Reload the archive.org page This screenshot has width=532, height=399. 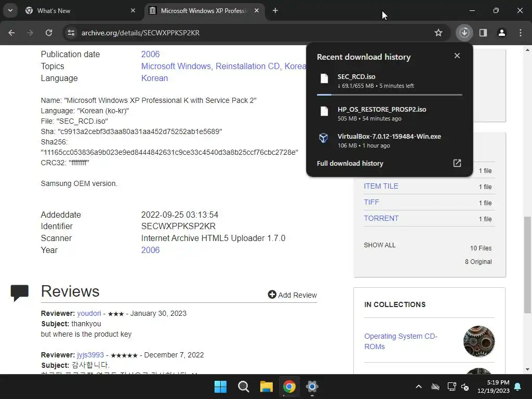pos(49,33)
